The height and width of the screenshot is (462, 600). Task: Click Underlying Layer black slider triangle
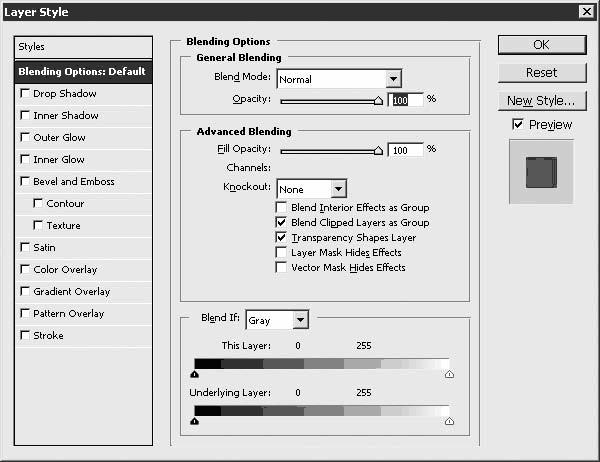tap(194, 421)
